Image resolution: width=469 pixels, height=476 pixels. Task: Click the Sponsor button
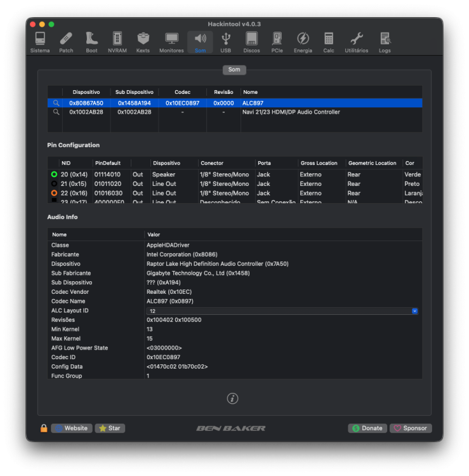point(411,428)
